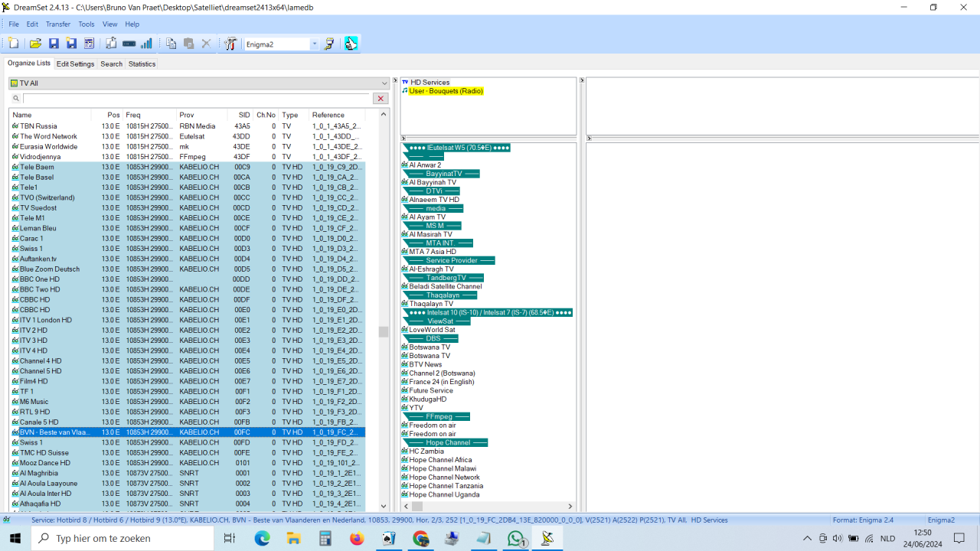Open the tools hammer-and-wrench icon

230,44
